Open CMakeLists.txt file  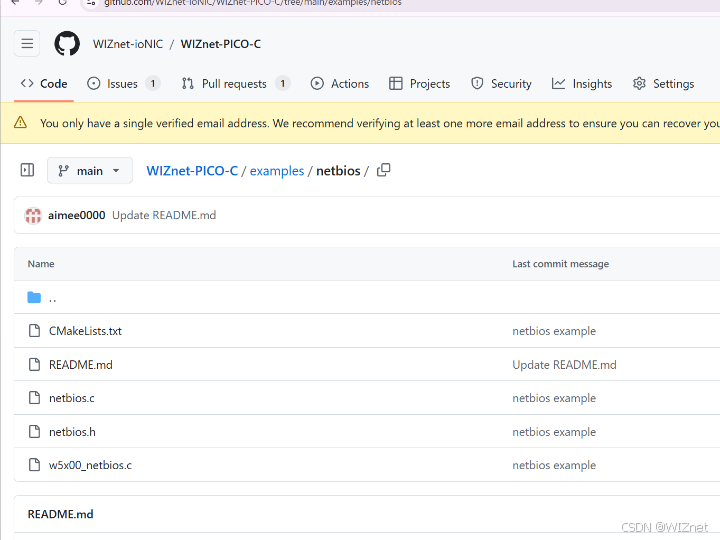(85, 331)
